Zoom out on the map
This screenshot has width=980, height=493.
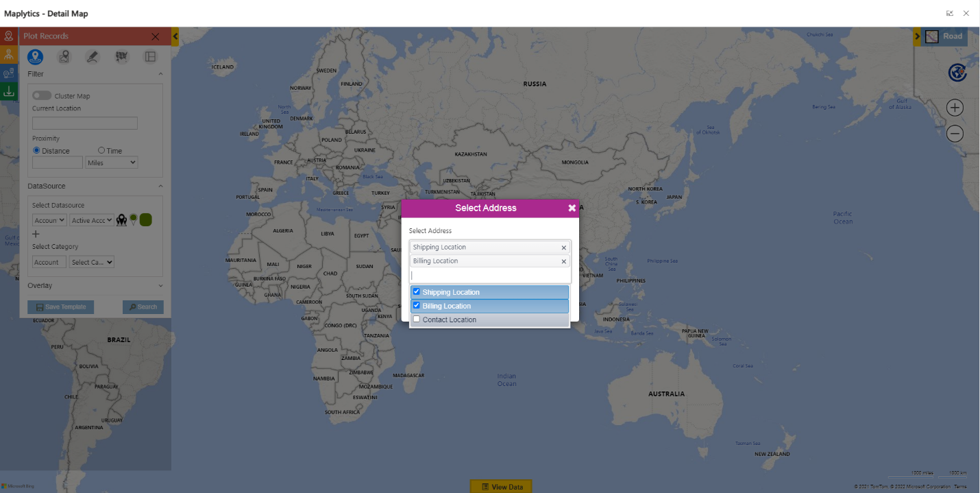955,134
